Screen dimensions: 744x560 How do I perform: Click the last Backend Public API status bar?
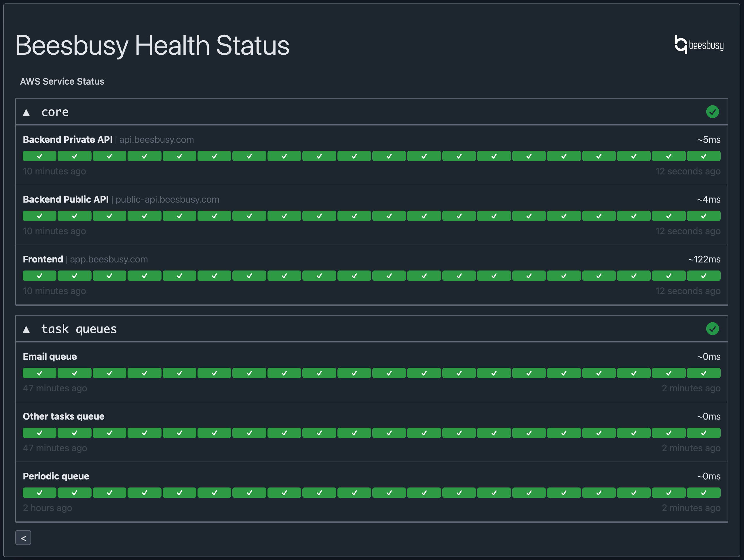(703, 216)
